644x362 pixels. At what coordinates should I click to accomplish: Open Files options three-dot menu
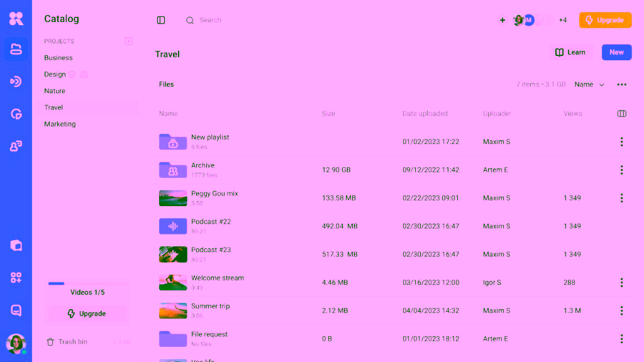tap(622, 85)
